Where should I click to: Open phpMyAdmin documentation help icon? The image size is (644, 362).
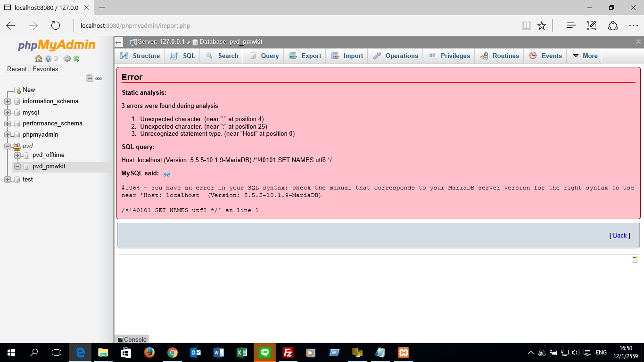point(48,59)
